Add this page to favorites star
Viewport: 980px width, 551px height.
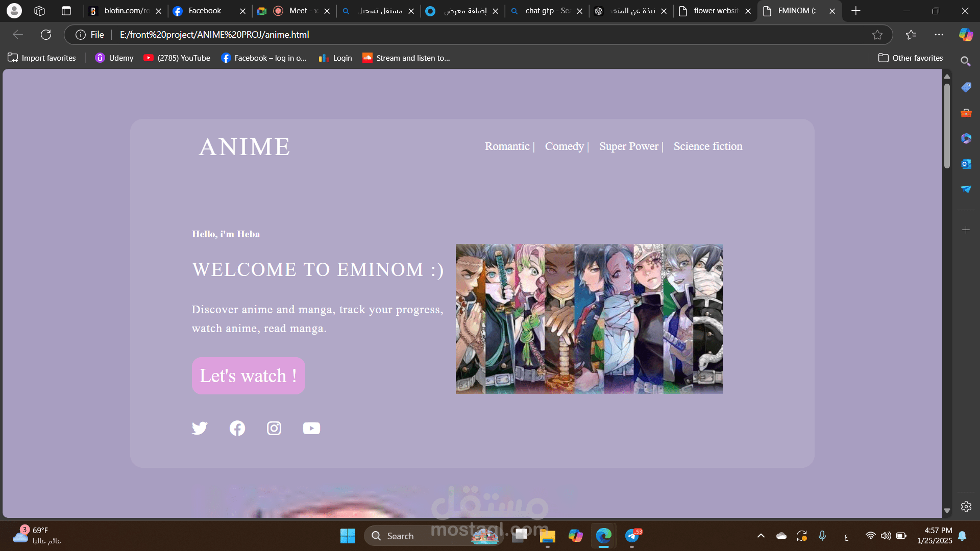(x=877, y=35)
